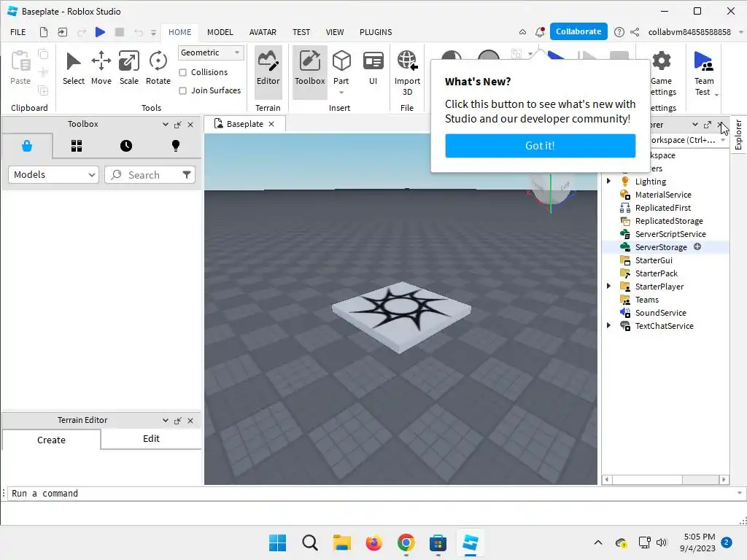Open the Terrain Editor panel options chevron
This screenshot has height=560, width=747.
tap(166, 421)
